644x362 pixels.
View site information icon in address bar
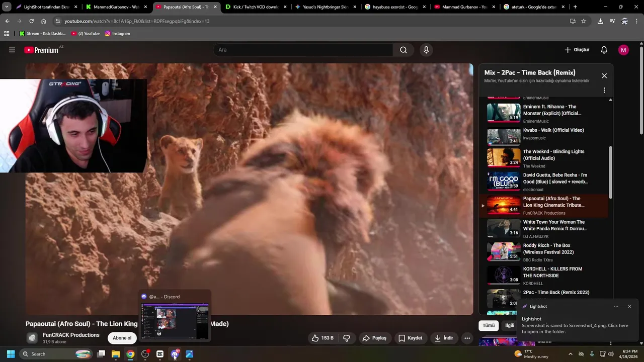click(x=58, y=21)
